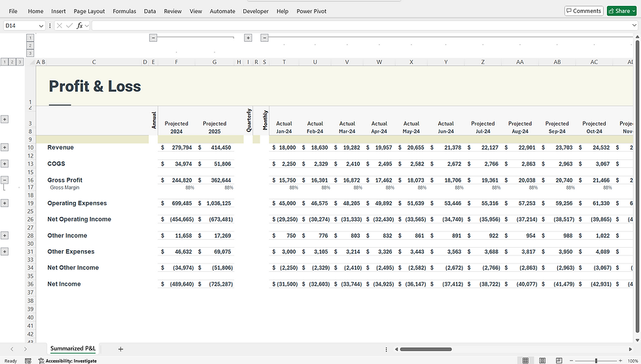The image size is (641, 364).
Task: Open the Power Pivot tab
Action: (311, 11)
